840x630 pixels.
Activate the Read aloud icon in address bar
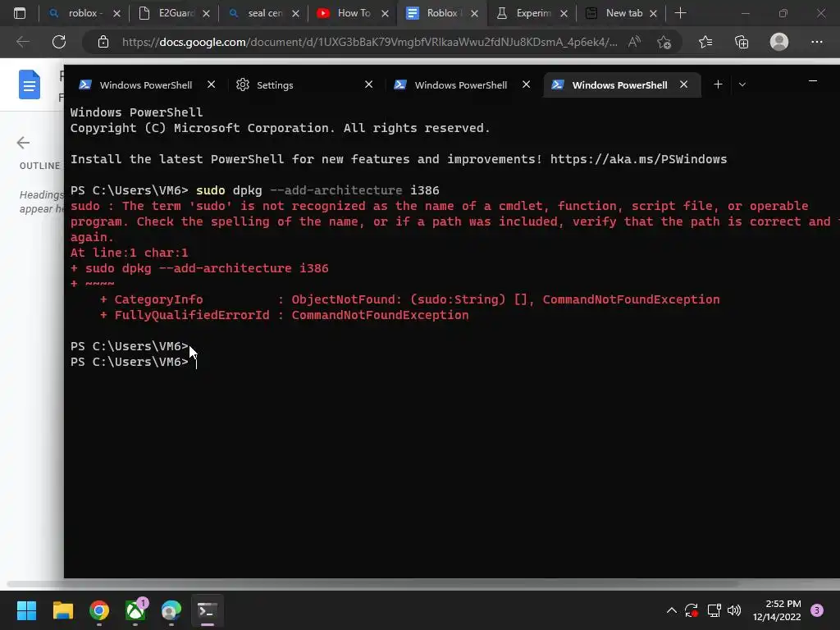coord(634,42)
